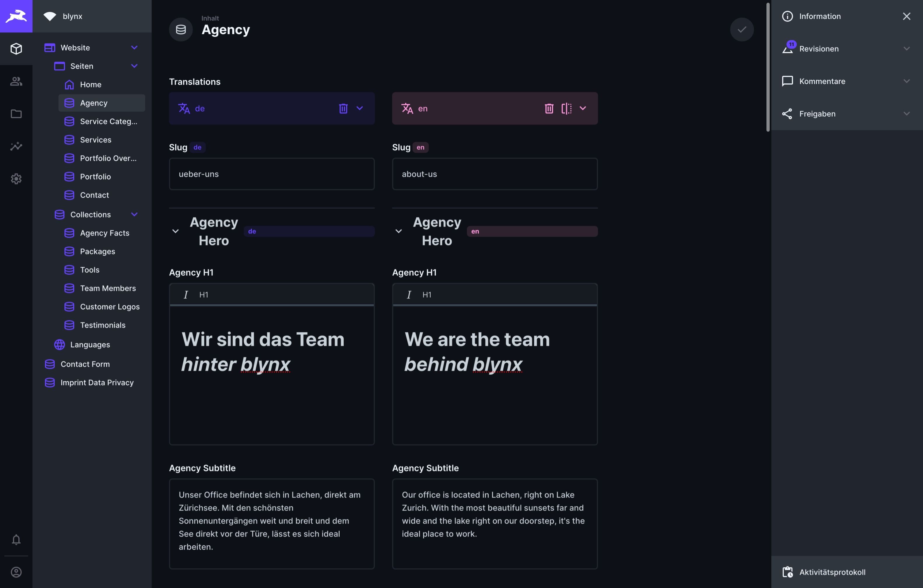The image size is (923, 588).
Task: Open notifications bell icon
Action: click(16, 540)
